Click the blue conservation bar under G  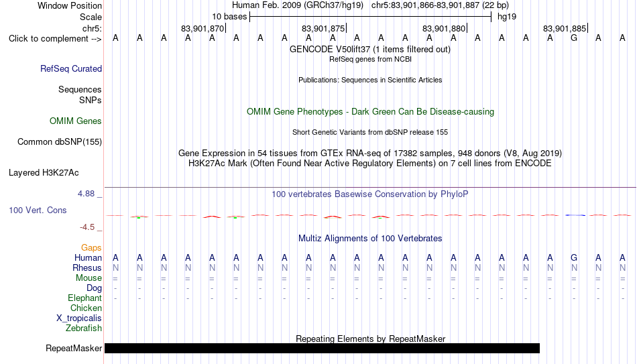tap(575, 215)
